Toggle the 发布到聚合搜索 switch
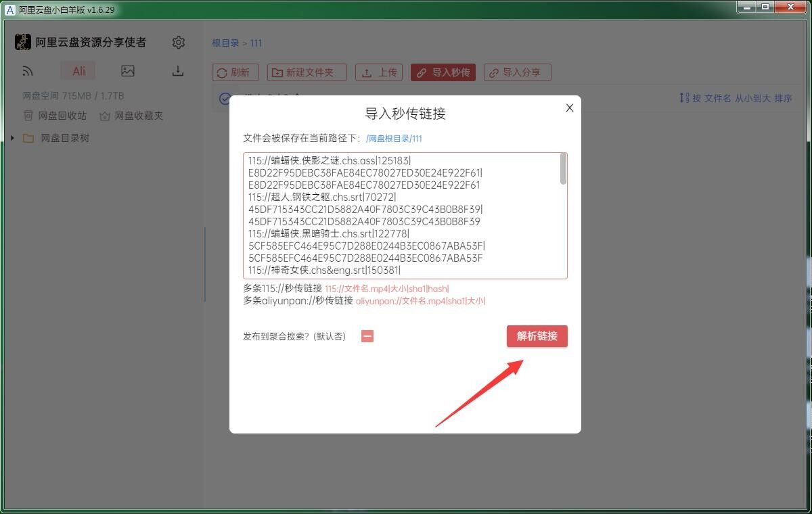Image resolution: width=812 pixels, height=514 pixels. [367, 336]
